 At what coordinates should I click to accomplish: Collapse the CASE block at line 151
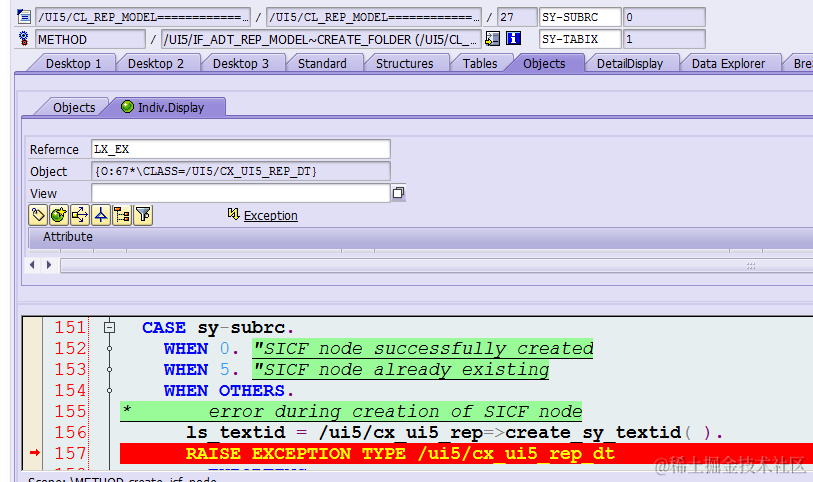(109, 328)
